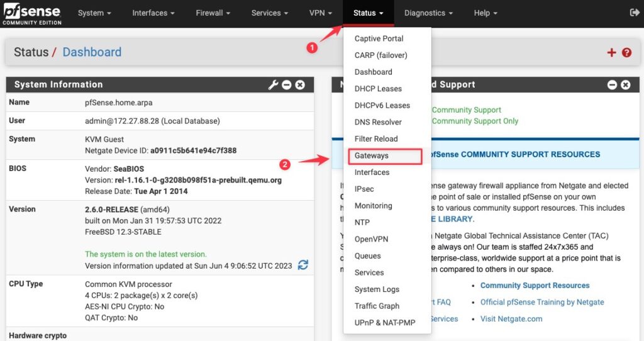Select Queues menu entry
The width and height of the screenshot is (644, 341).
[387, 256]
